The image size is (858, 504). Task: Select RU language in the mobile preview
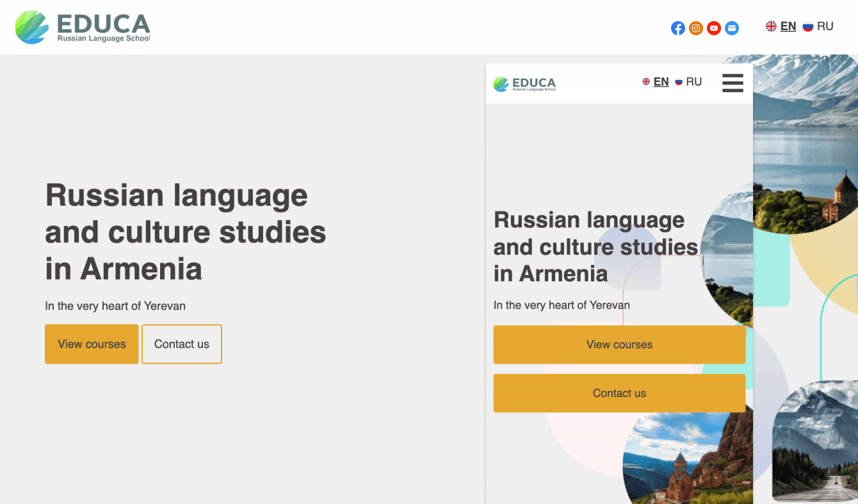pos(694,82)
